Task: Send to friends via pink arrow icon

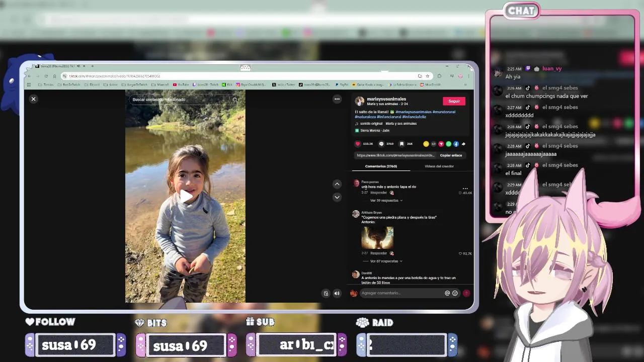Action: click(441, 144)
